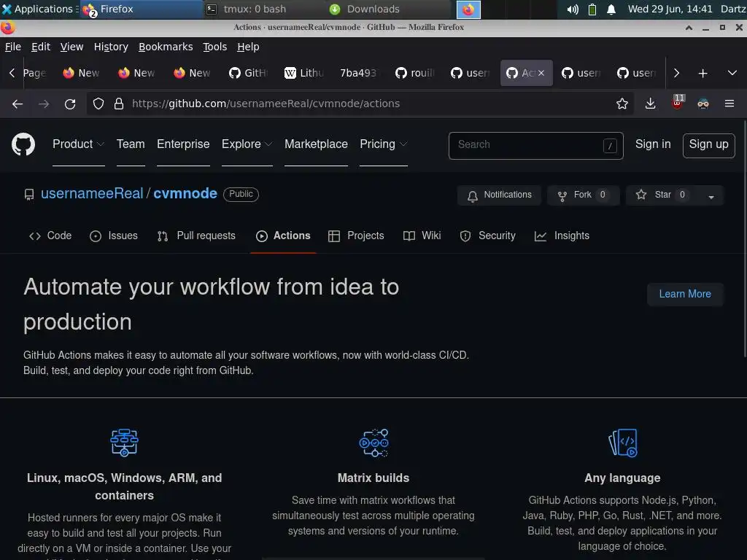Click the Sign up button
This screenshot has width=747, height=560.
(x=708, y=145)
